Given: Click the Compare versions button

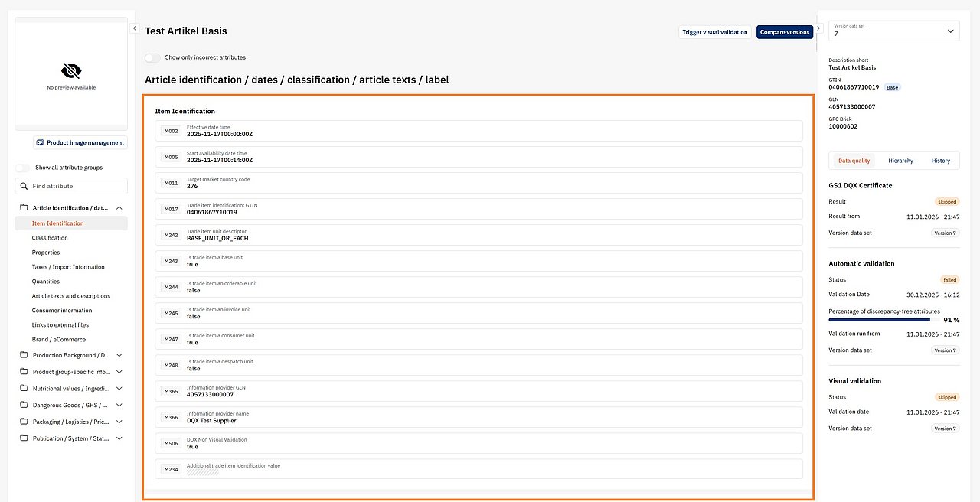Looking at the screenshot, I should point(784,32).
